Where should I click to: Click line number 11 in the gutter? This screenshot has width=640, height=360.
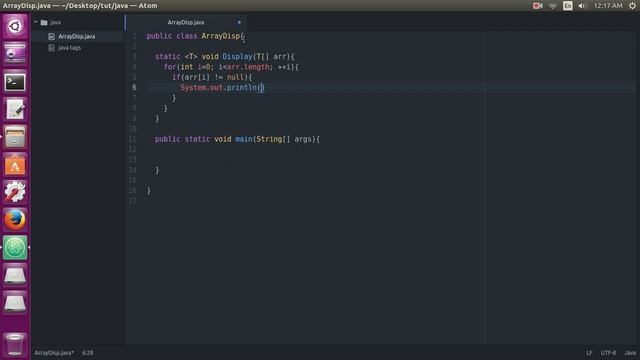(x=133, y=139)
